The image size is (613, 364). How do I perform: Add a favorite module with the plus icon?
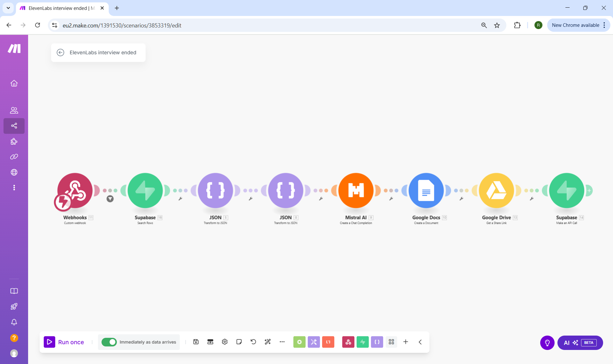[405, 342]
